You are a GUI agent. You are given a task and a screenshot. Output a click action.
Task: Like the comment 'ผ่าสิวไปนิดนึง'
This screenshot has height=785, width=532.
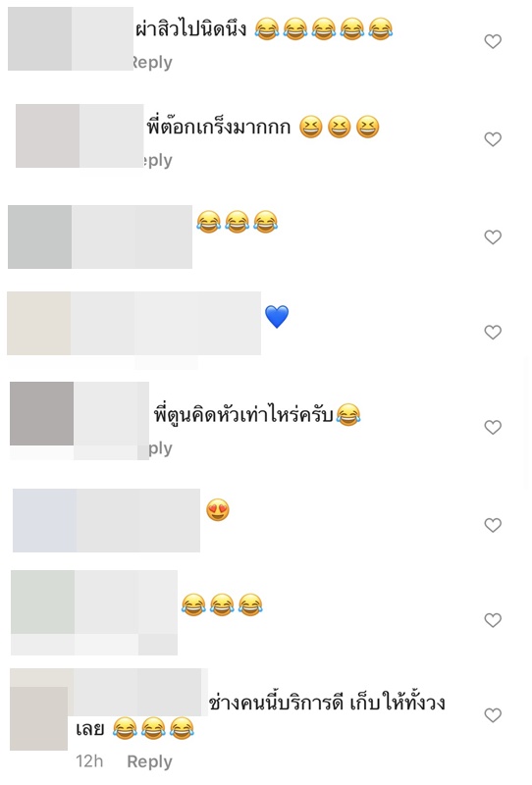pos(493,41)
